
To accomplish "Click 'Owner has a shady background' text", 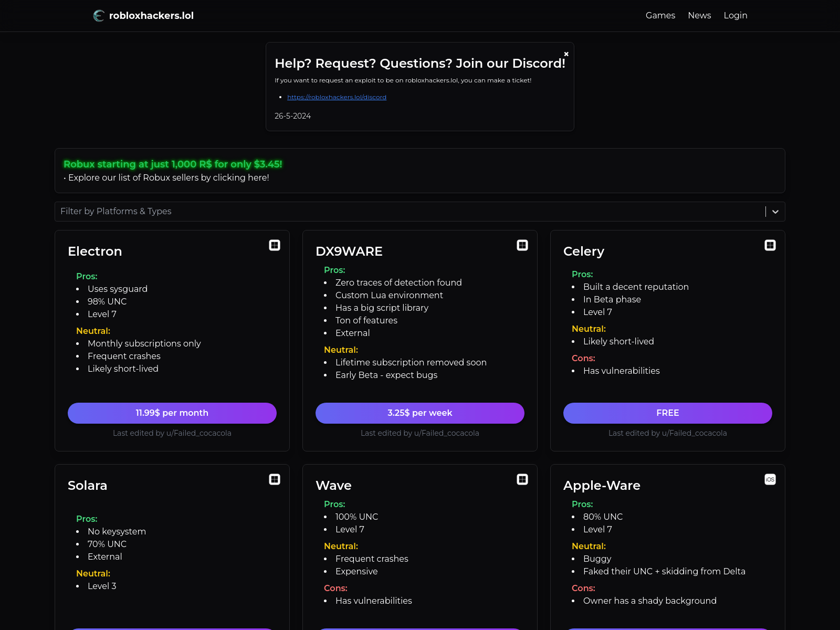I will [650, 601].
